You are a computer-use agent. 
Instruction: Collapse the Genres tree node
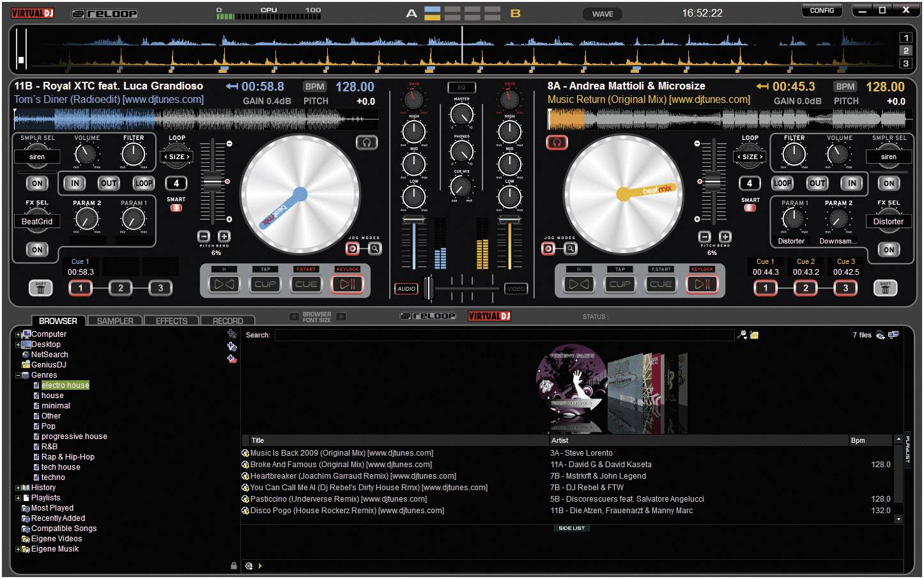18,375
